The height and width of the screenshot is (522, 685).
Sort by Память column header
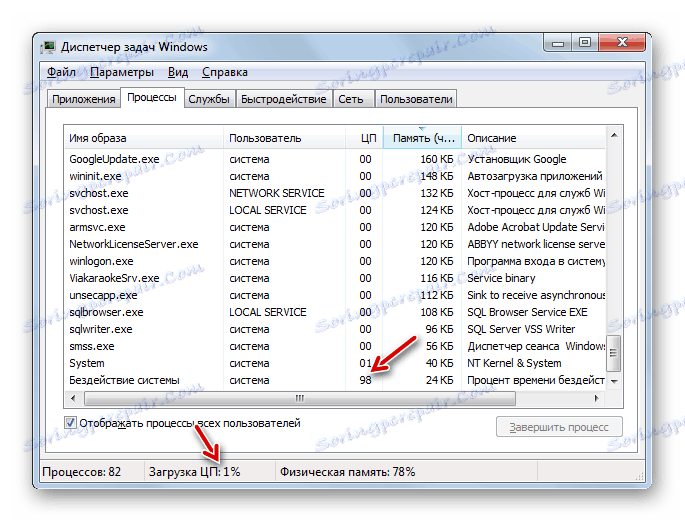422,138
